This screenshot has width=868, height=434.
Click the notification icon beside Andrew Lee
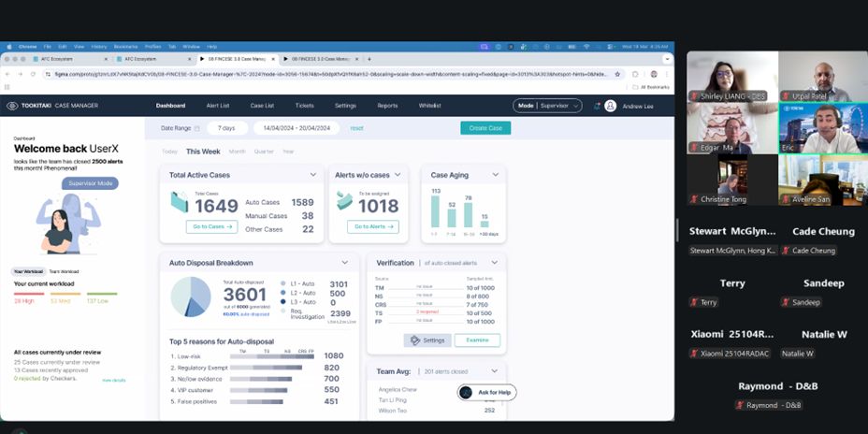coord(597,106)
